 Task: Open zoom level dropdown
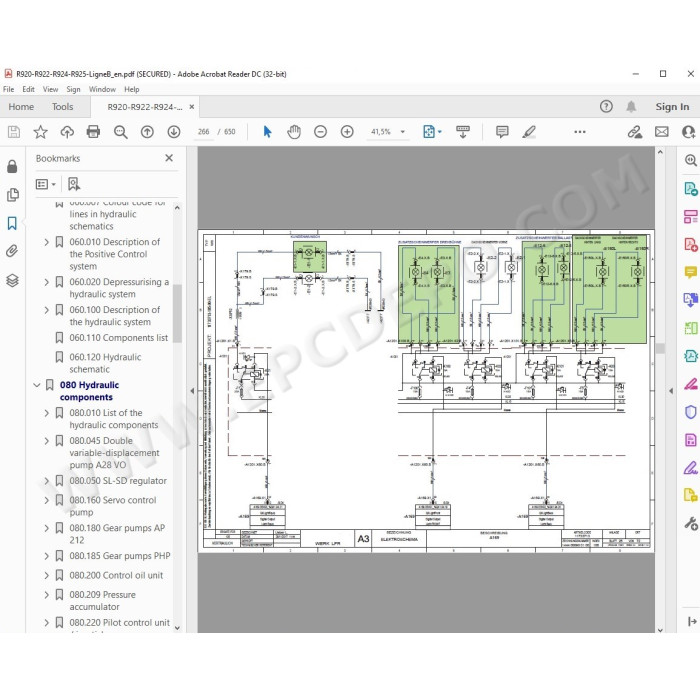[403, 132]
